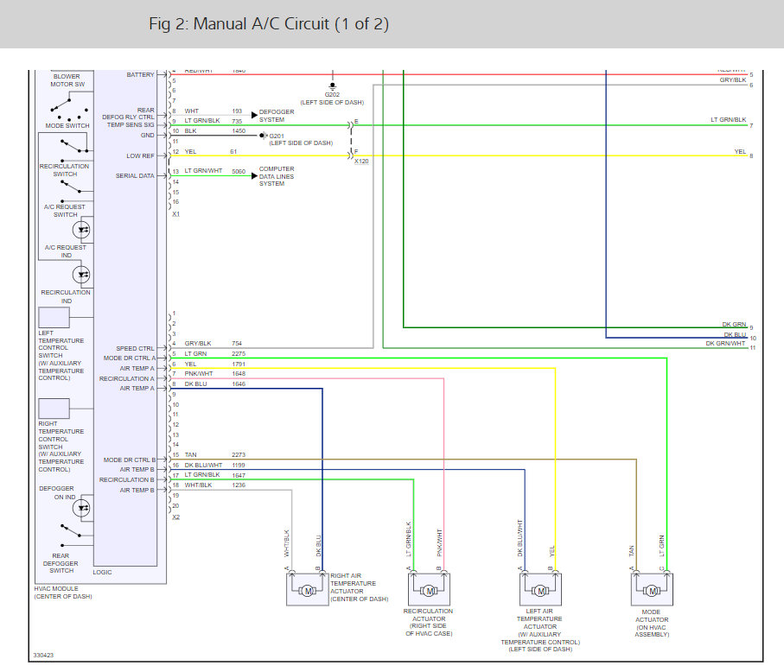Click the MODE ACTUATOR (ON HVAC ASSEMBLY) caption
784x672 pixels.
(x=652, y=623)
